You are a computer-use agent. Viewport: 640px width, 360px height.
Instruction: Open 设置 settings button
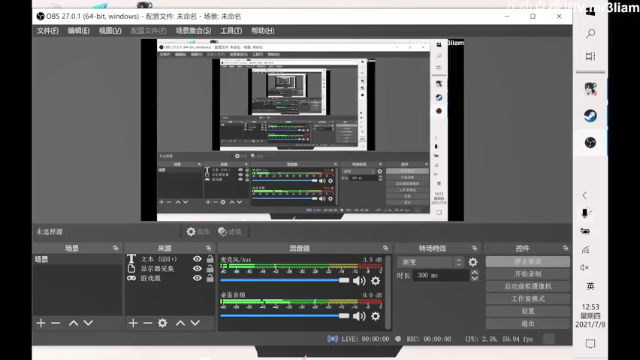pyautogui.click(x=528, y=311)
